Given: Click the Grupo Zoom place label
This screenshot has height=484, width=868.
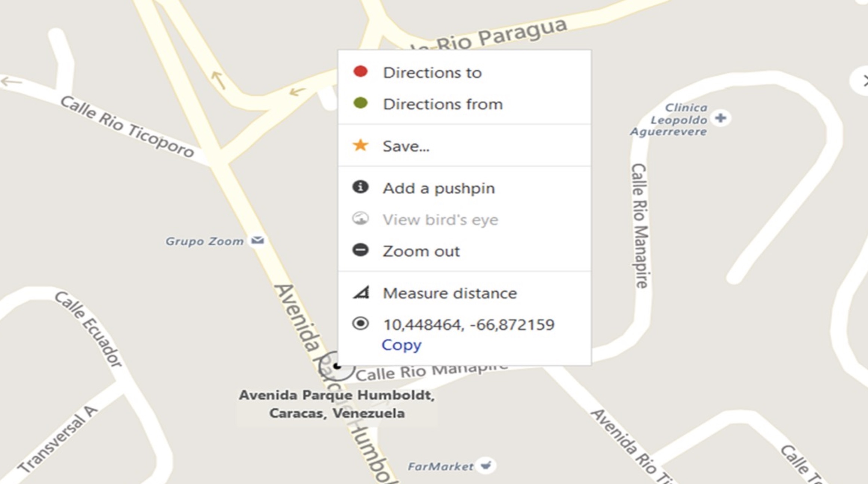Looking at the screenshot, I should (204, 241).
